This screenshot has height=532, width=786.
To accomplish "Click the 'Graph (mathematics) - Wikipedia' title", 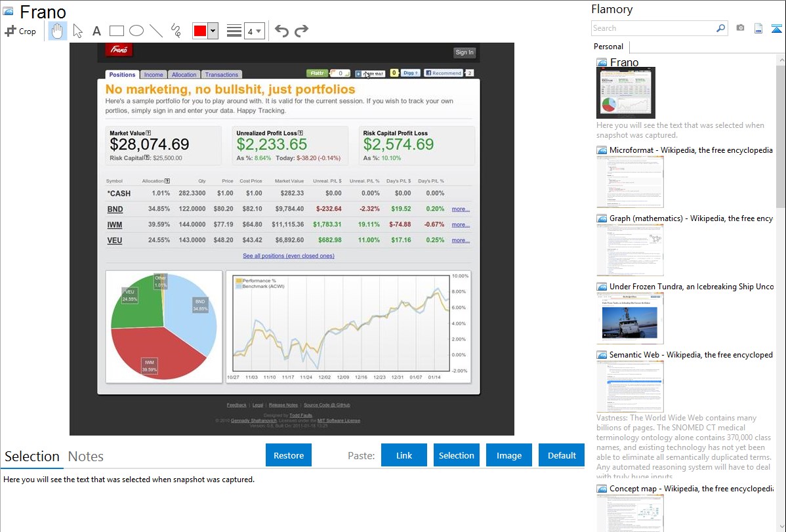I will (691, 218).
